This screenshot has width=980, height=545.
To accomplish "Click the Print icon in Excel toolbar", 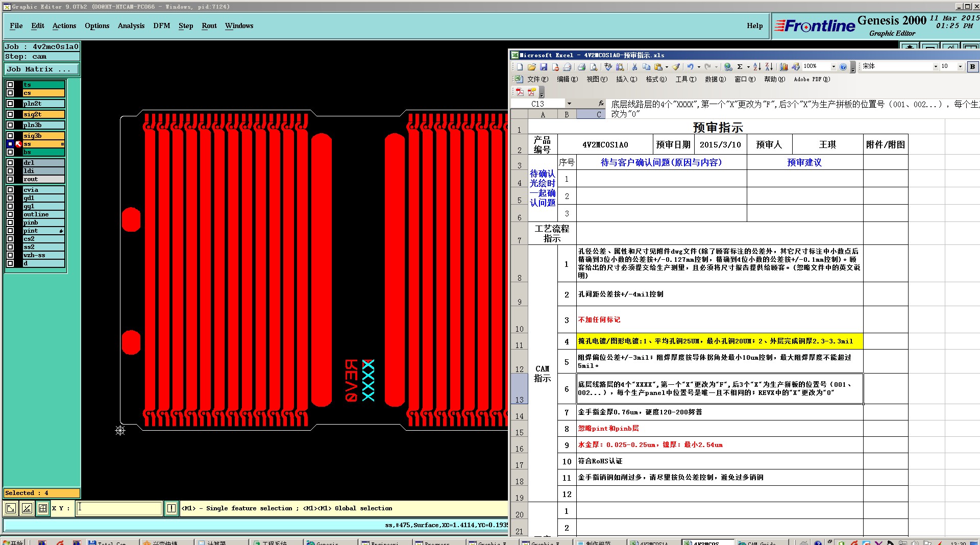I will pos(581,67).
